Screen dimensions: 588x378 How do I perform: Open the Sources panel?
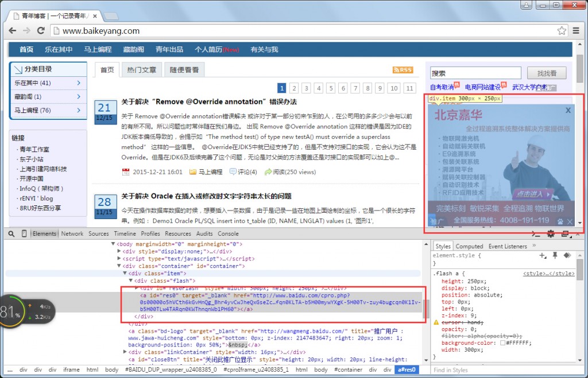(99, 234)
